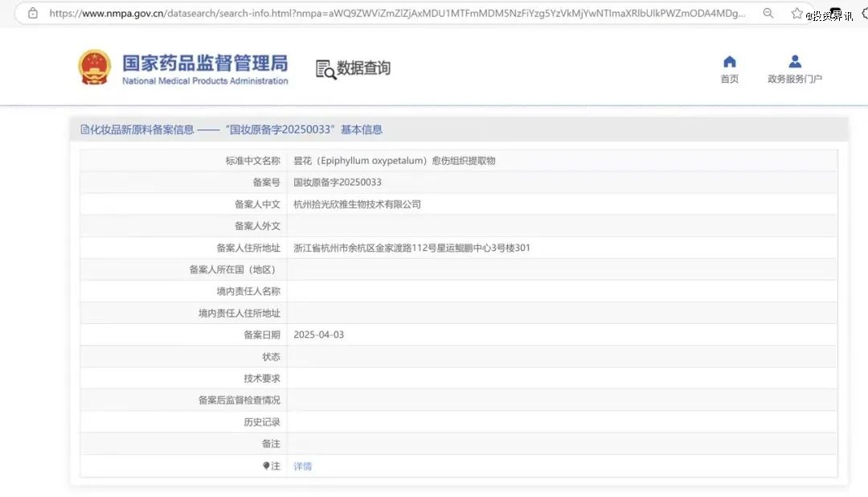Click the browser URL address field
This screenshot has height=497, width=868.
(x=397, y=14)
